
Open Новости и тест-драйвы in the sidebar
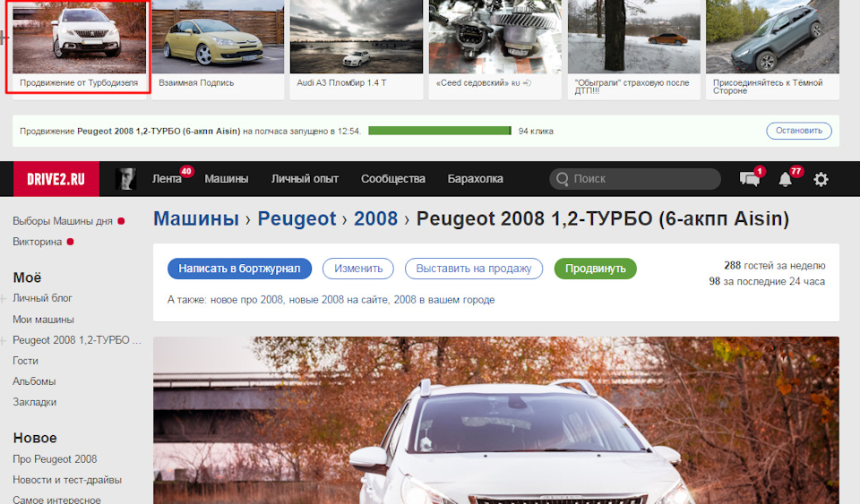67,479
